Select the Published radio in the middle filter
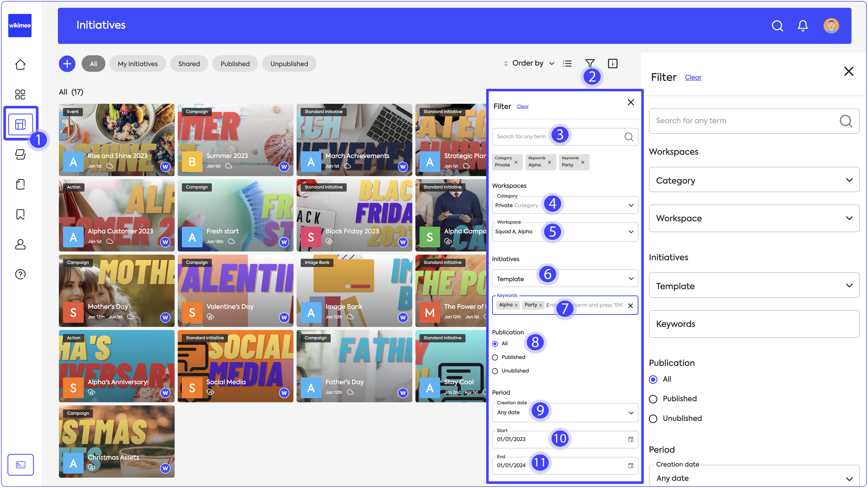This screenshot has width=868, height=488. [x=495, y=357]
